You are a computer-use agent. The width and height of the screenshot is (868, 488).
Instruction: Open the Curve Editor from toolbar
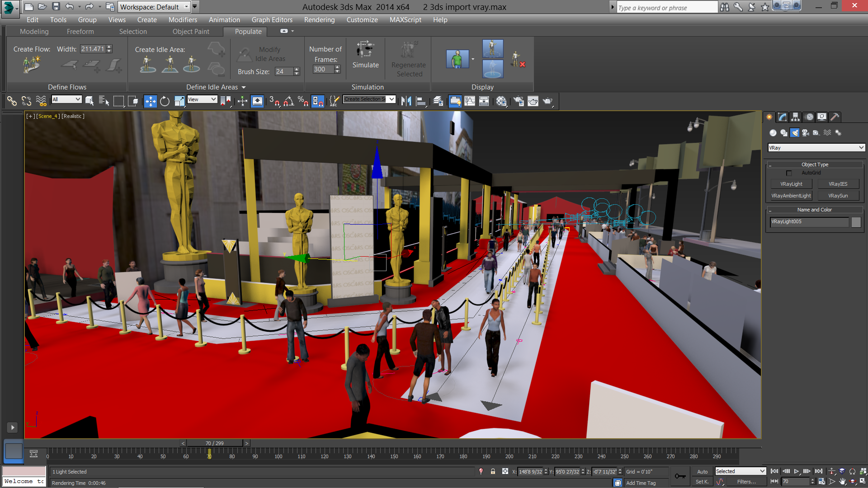[470, 101]
